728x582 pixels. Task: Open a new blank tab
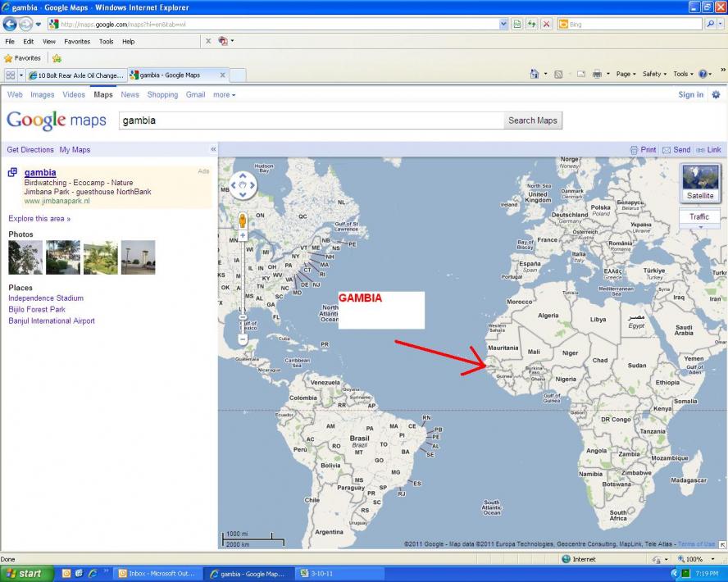click(x=238, y=75)
